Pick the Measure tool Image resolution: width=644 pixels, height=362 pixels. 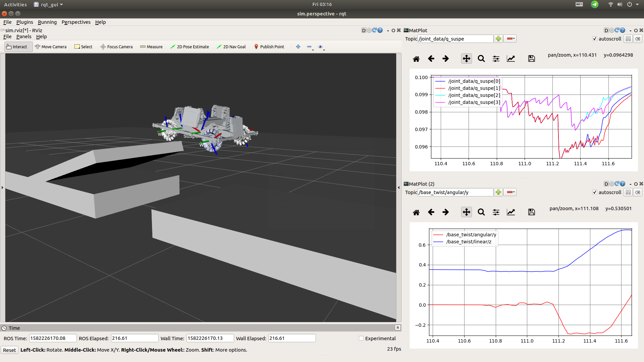[151, 47]
